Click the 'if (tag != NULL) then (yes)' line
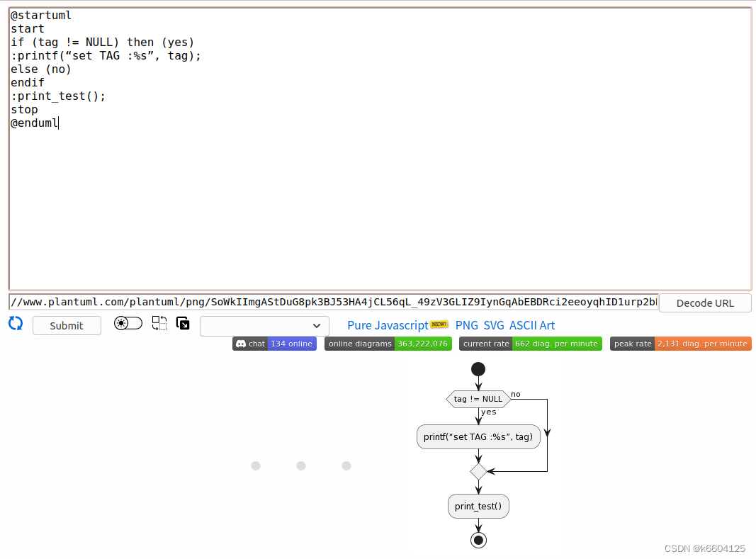Screen dimensions: 756x559 [x=102, y=43]
